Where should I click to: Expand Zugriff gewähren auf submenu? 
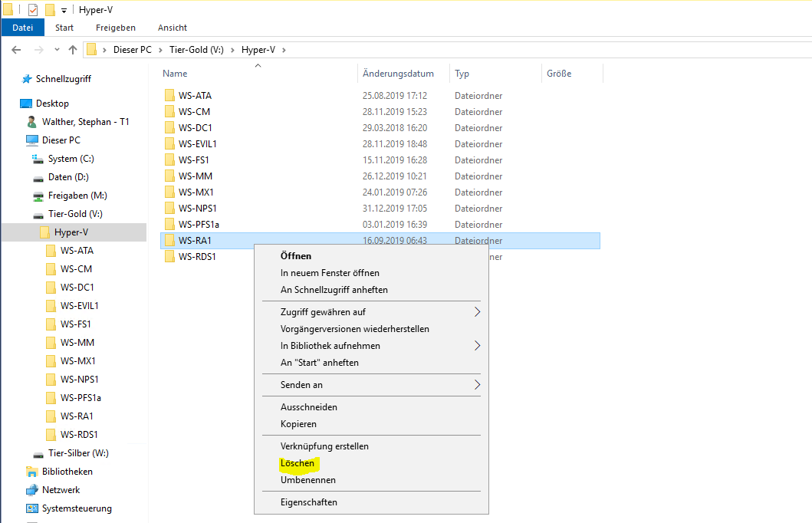371,312
